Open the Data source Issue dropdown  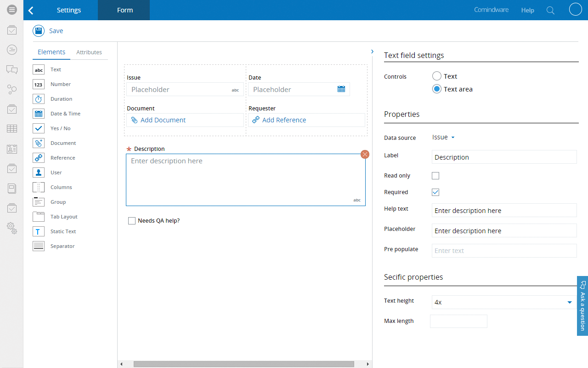[x=443, y=137]
